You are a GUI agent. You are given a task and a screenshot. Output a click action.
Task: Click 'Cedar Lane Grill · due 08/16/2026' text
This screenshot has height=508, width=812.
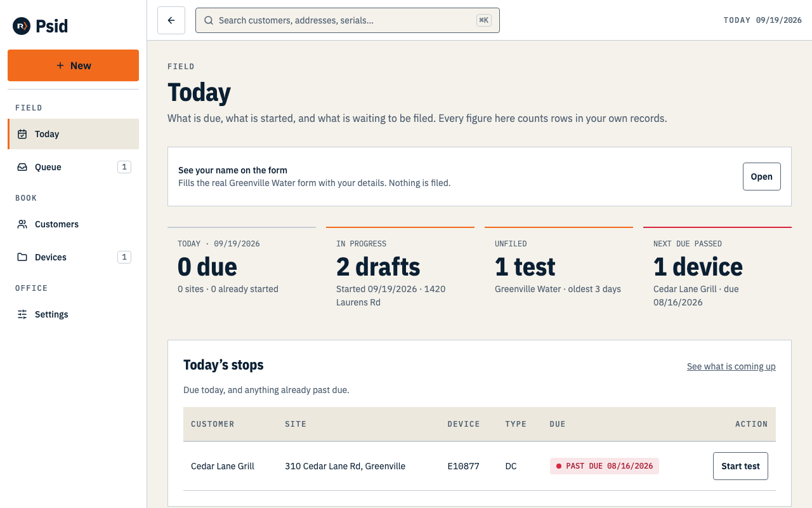[x=696, y=296]
